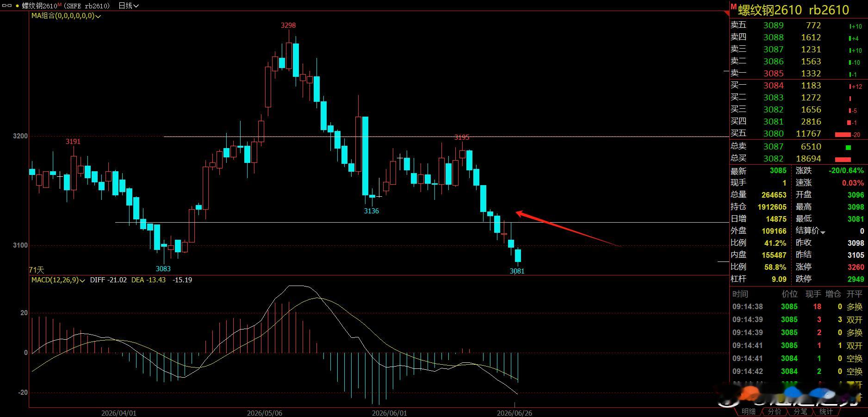Viewport: 868px width, 417px height.
Task: Click the 71天 day-count label on the chart
Action: (37, 270)
